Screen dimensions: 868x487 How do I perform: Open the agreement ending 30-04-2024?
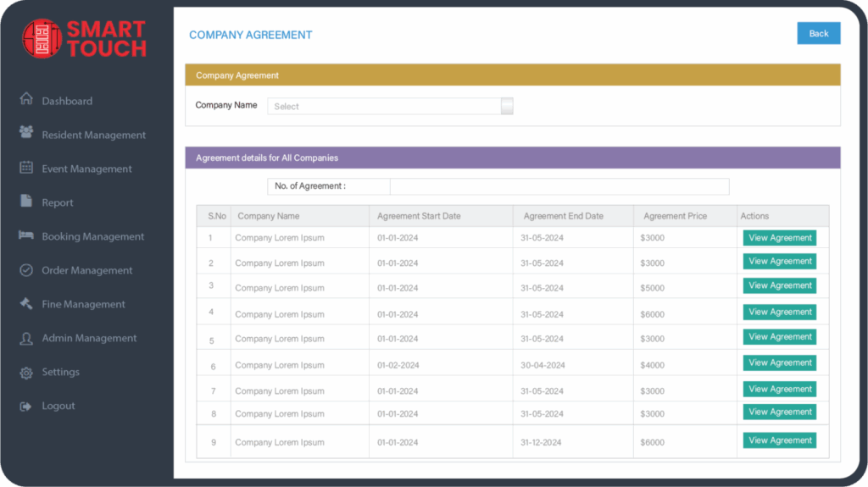pos(779,362)
